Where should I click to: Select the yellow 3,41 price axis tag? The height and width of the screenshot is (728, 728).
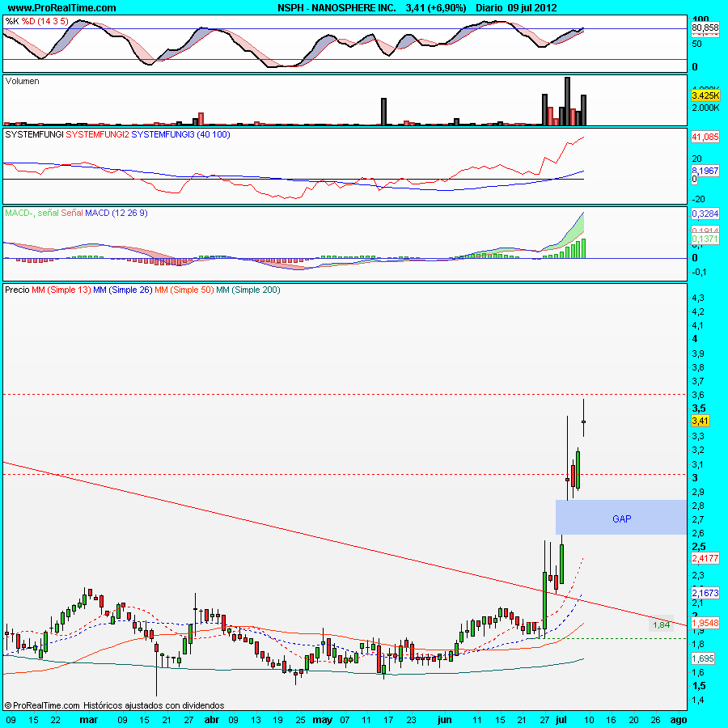tap(700, 421)
